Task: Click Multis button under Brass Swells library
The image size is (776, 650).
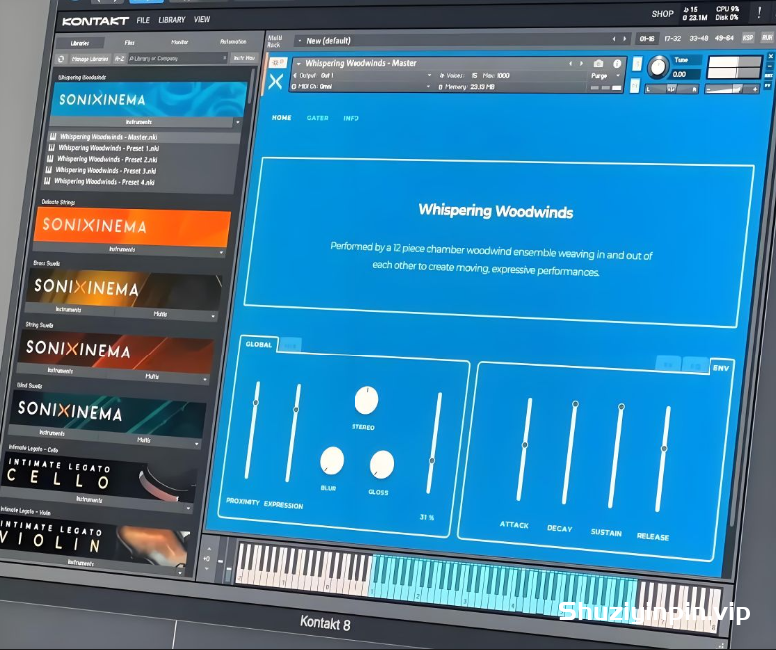Action: coord(160,314)
